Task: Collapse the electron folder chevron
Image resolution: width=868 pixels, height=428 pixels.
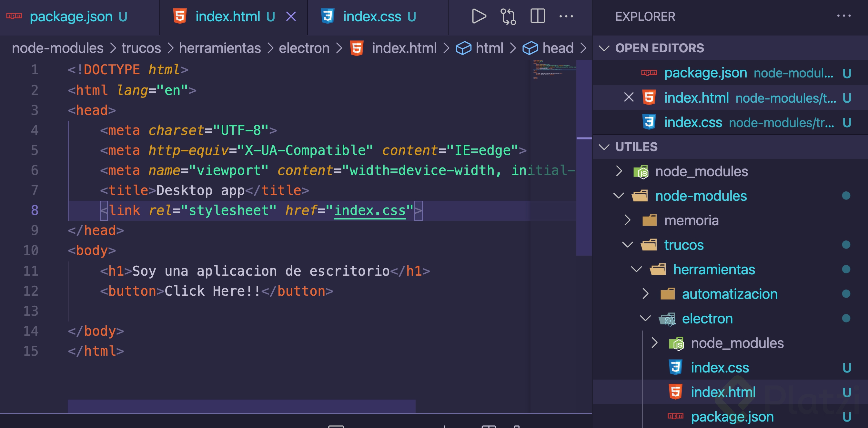Action: (645, 319)
